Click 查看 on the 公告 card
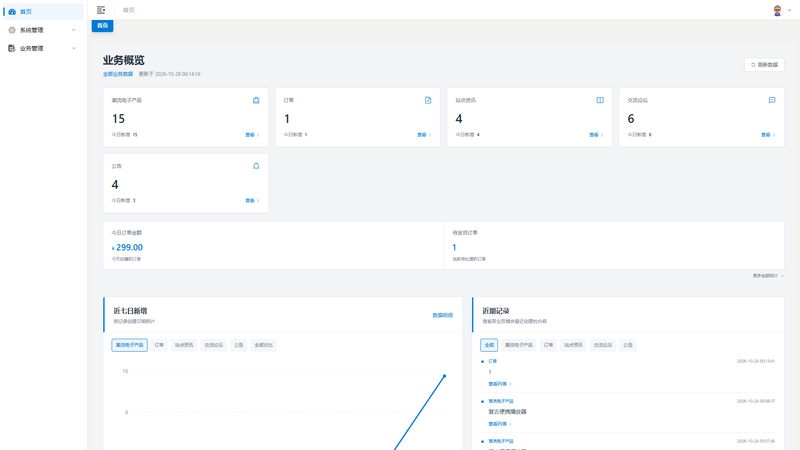The width and height of the screenshot is (800, 450). coord(252,201)
